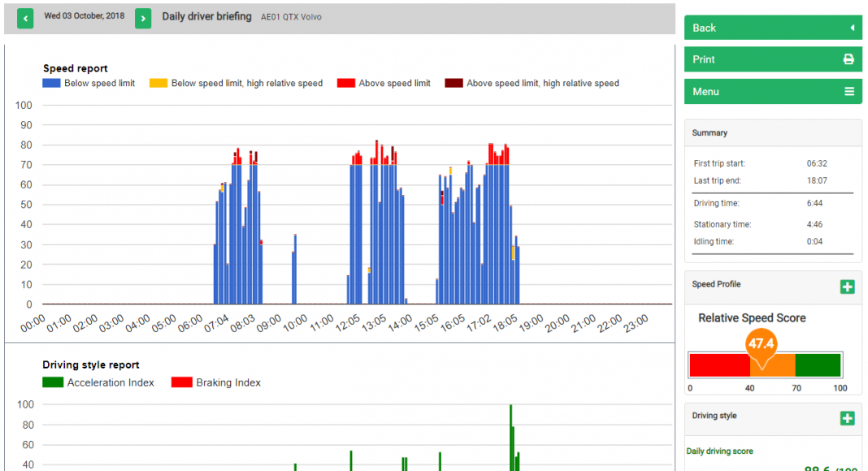Go to previous day with left arrow
Viewport: 868px width, 471px height.
25,18
